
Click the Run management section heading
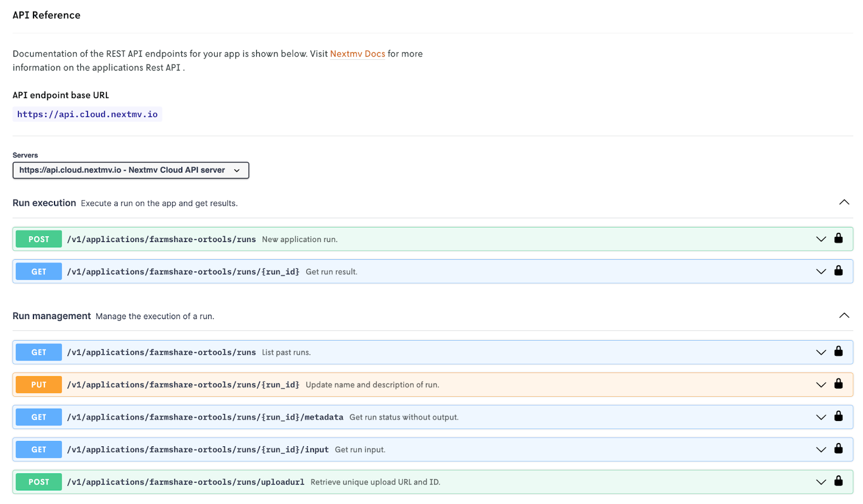[x=52, y=316]
